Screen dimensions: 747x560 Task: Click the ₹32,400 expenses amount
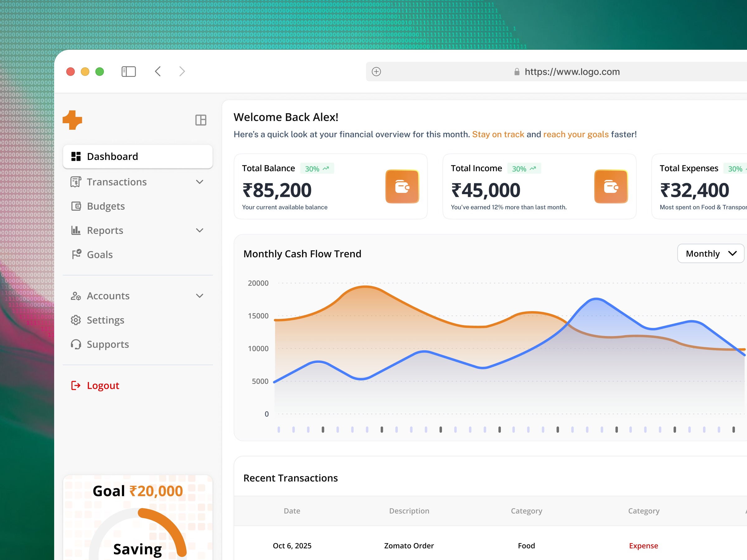click(694, 190)
